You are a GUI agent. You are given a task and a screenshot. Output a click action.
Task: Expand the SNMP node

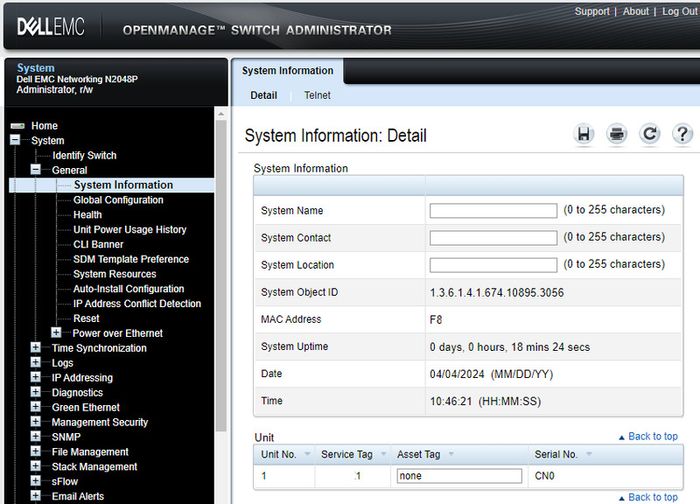pyautogui.click(x=35, y=436)
